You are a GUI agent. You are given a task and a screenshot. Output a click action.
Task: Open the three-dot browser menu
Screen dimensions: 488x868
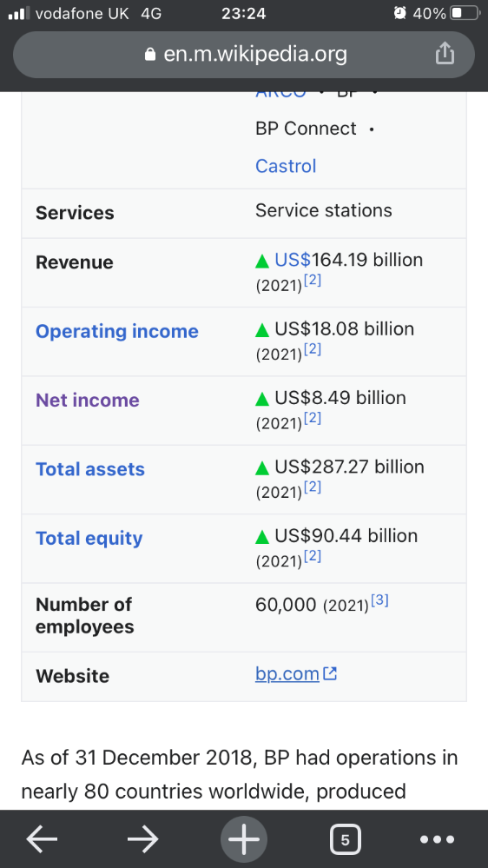pos(437,840)
